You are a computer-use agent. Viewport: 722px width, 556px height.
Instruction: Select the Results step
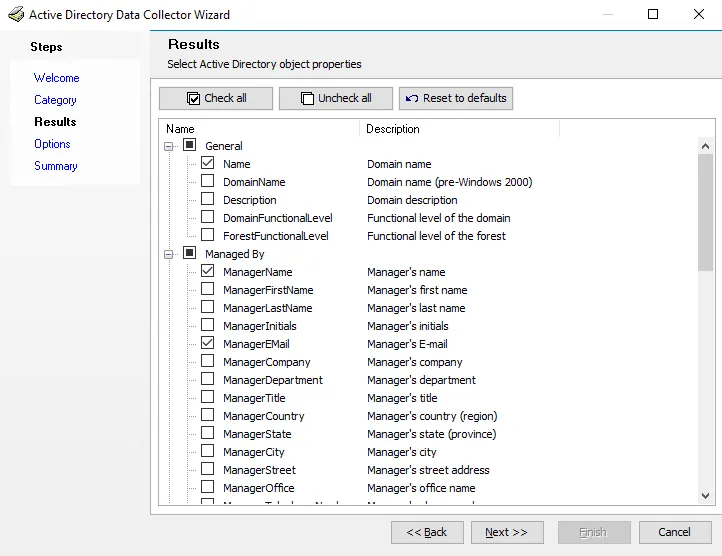tap(55, 122)
